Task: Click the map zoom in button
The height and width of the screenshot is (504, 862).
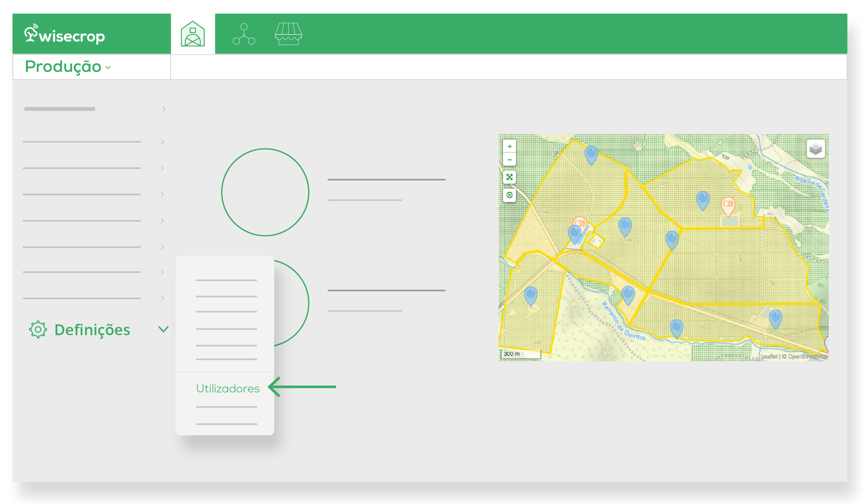Action: [x=509, y=146]
